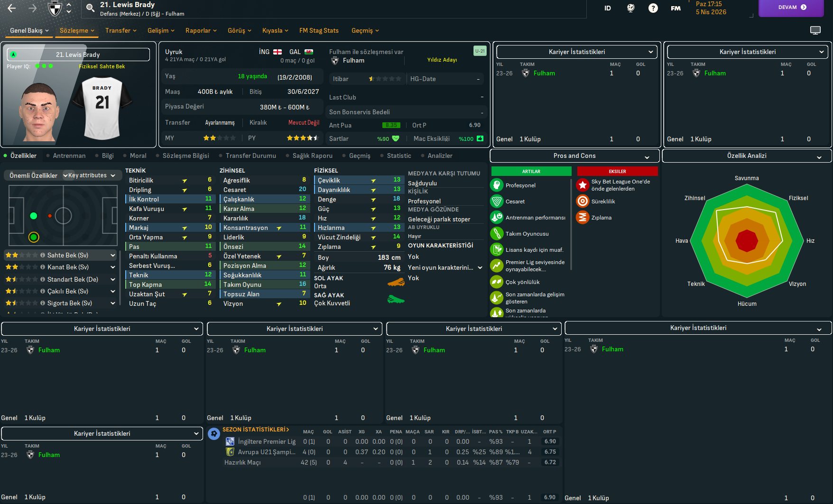Open the Key attributes dropdown
Image resolution: width=833 pixels, height=504 pixels.
coord(92,175)
